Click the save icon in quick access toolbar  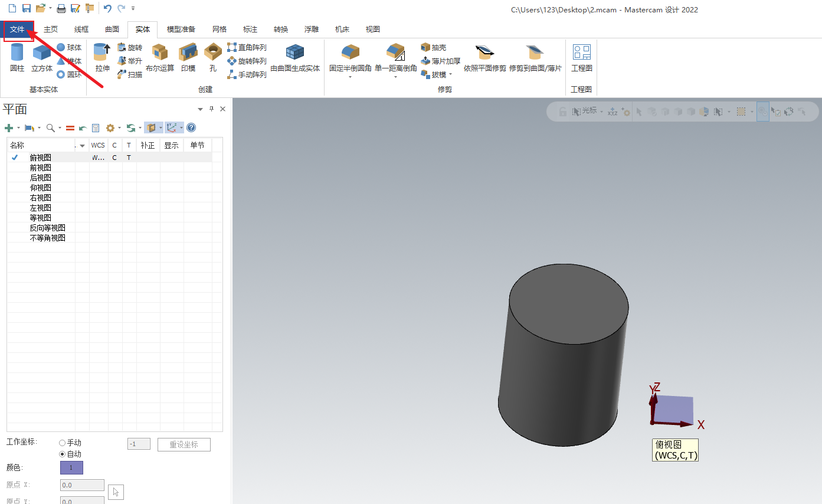(x=27, y=8)
